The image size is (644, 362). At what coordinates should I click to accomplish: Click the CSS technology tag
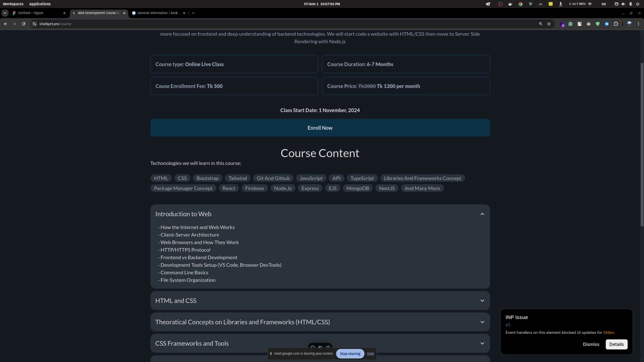[182, 178]
